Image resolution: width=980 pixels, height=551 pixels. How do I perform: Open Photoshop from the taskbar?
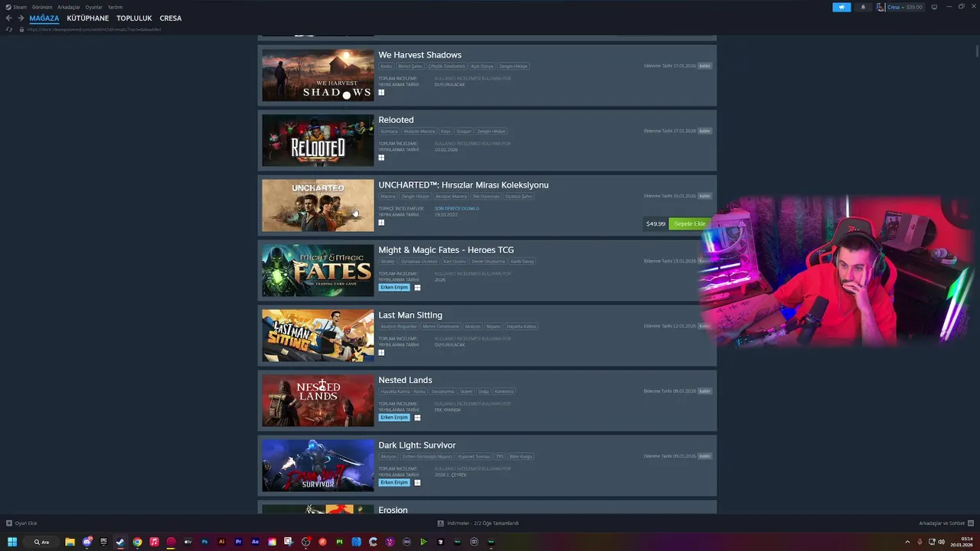click(204, 542)
